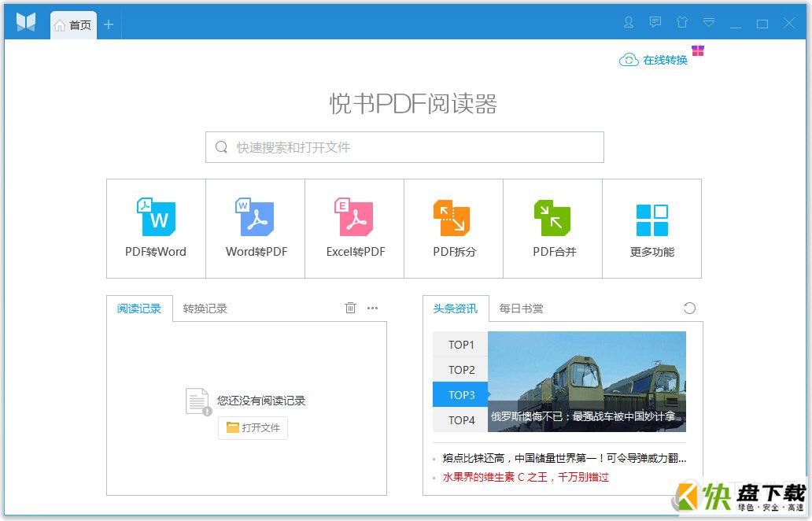Maximize the reader window
The image size is (812, 521).
(762, 24)
